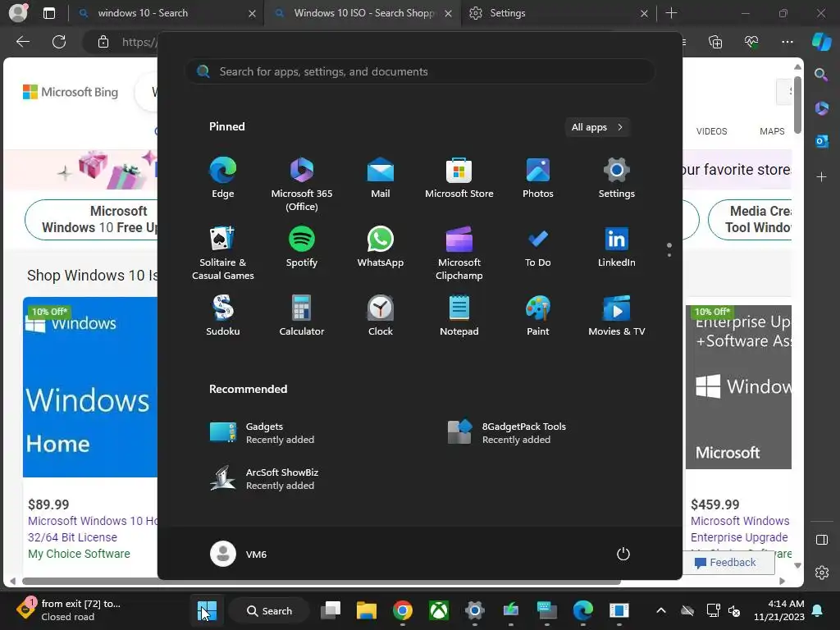
Task: Add a new Edge sidebar app
Action: pos(821,176)
